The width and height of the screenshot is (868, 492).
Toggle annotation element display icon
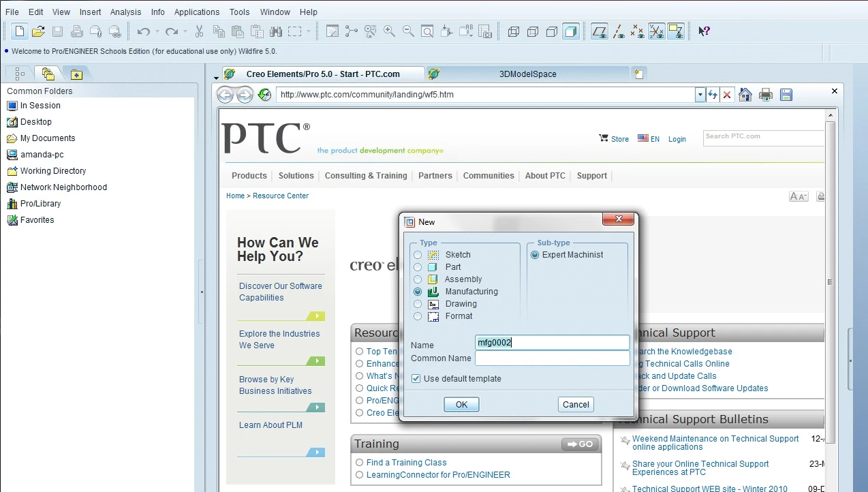click(x=676, y=31)
